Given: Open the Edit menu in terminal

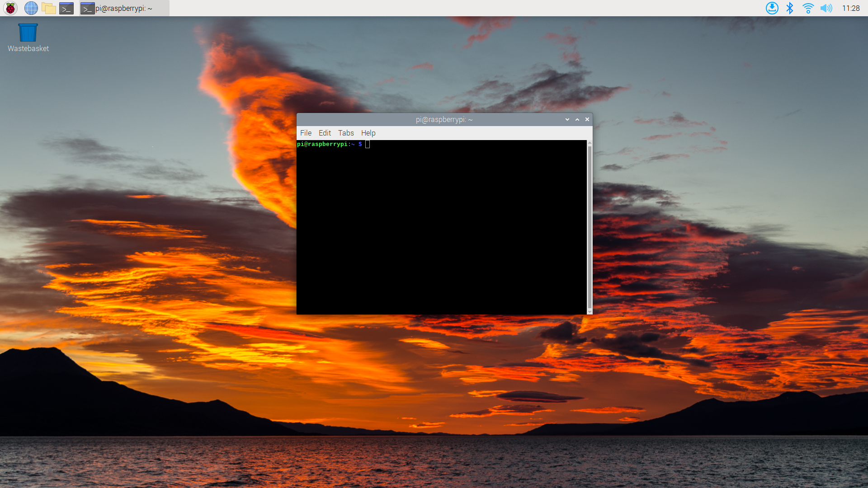Looking at the screenshot, I should coord(325,133).
